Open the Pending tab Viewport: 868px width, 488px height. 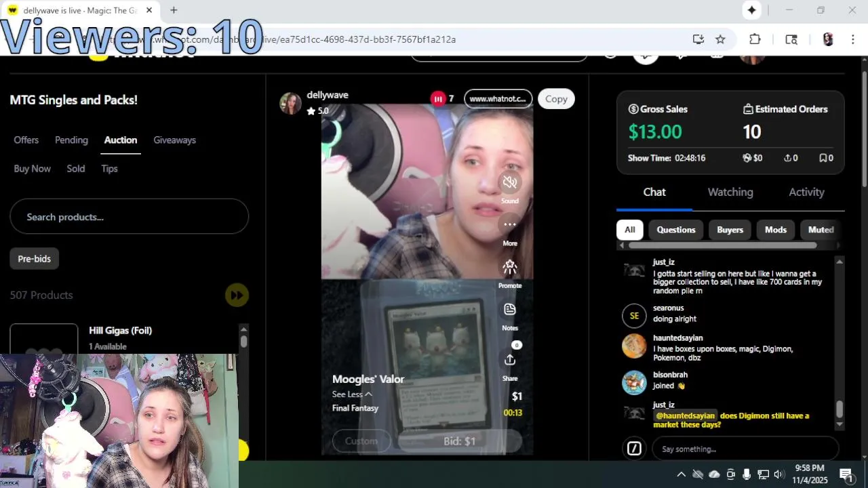(x=71, y=140)
